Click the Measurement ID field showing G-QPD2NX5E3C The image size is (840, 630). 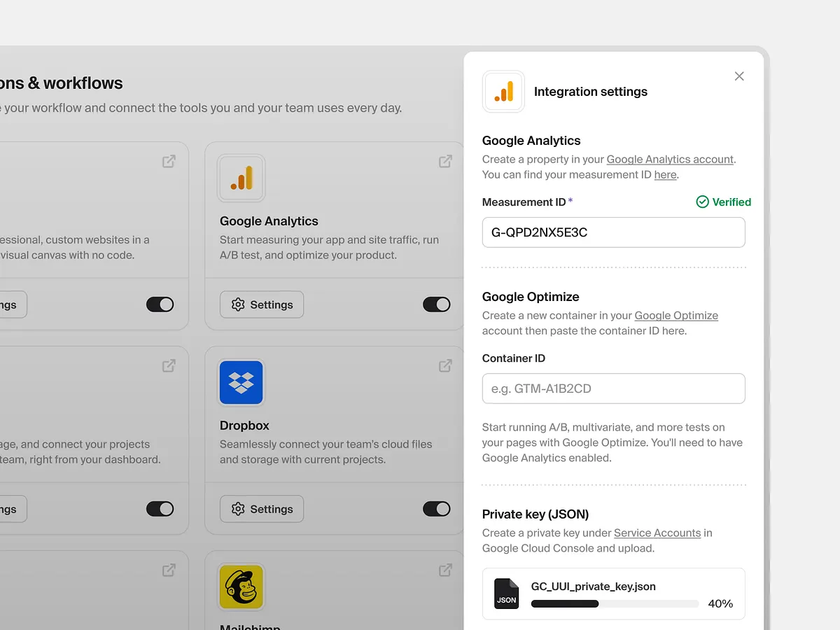coord(612,232)
